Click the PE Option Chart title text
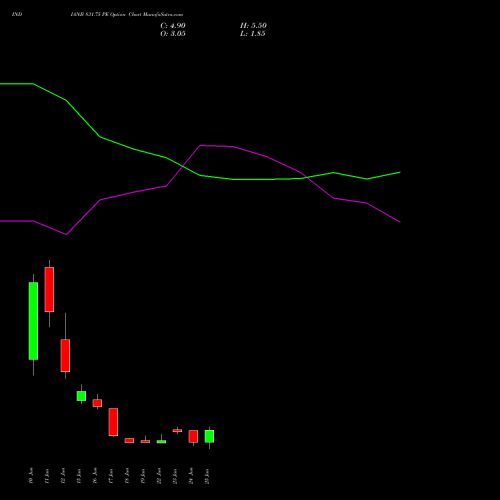500x500 pixels. point(127,14)
